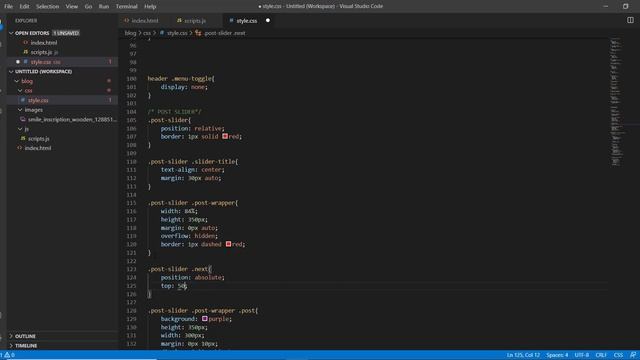This screenshot has height=360, width=640.
Task: Click the HTML file icon on index.html tab
Action: pos(127,20)
